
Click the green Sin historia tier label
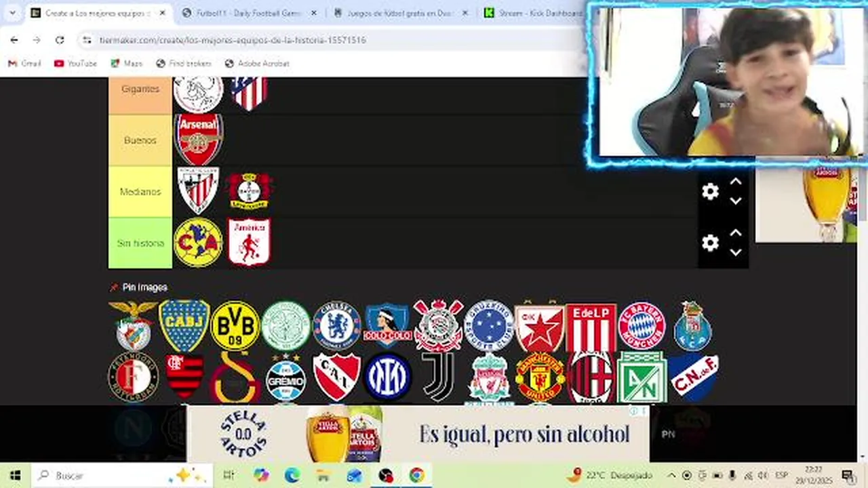click(140, 243)
